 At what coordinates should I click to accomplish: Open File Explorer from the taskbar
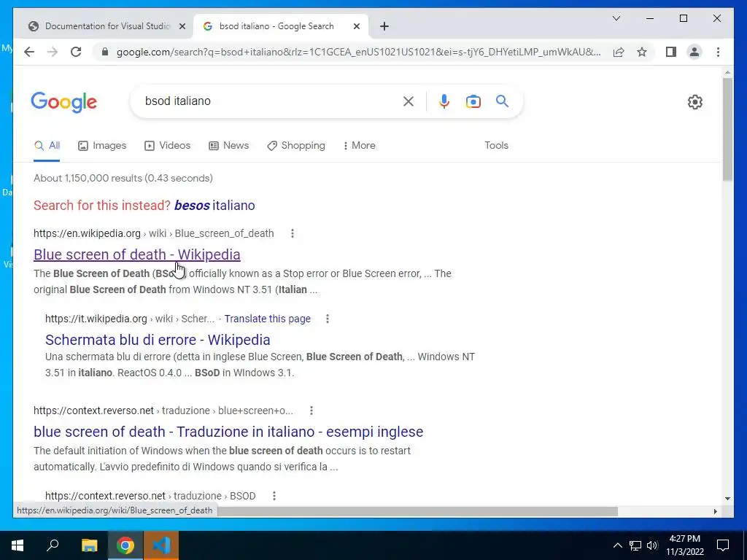coord(89,545)
